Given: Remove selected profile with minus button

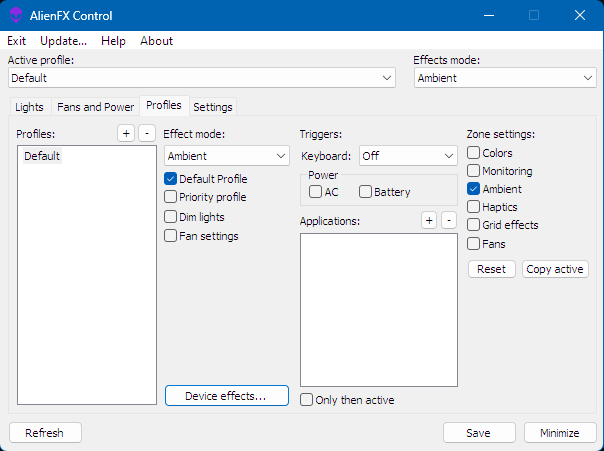Looking at the screenshot, I should [x=147, y=134].
